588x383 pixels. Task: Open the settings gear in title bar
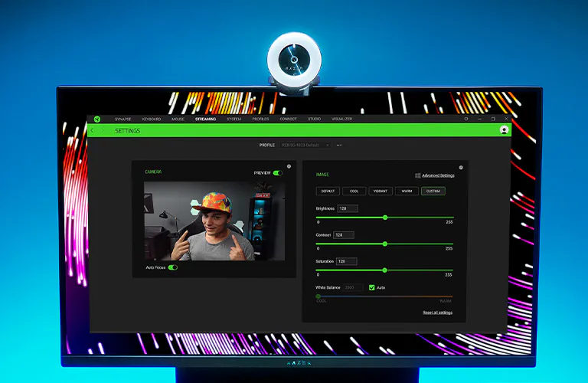tap(465, 119)
